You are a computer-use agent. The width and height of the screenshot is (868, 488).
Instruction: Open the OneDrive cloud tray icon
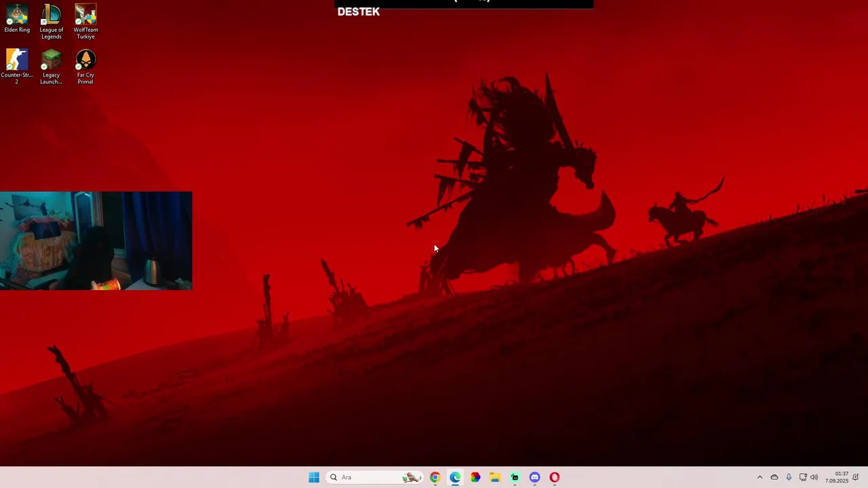point(774,477)
